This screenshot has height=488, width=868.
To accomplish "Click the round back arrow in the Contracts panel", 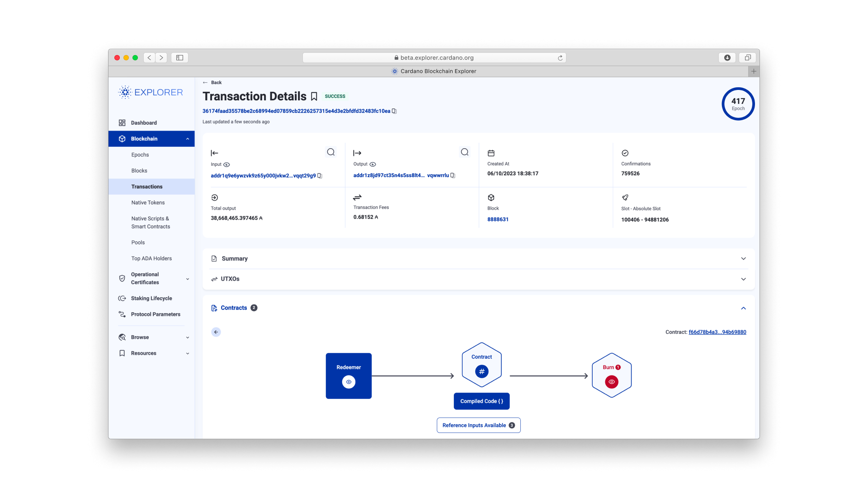I will coord(216,332).
